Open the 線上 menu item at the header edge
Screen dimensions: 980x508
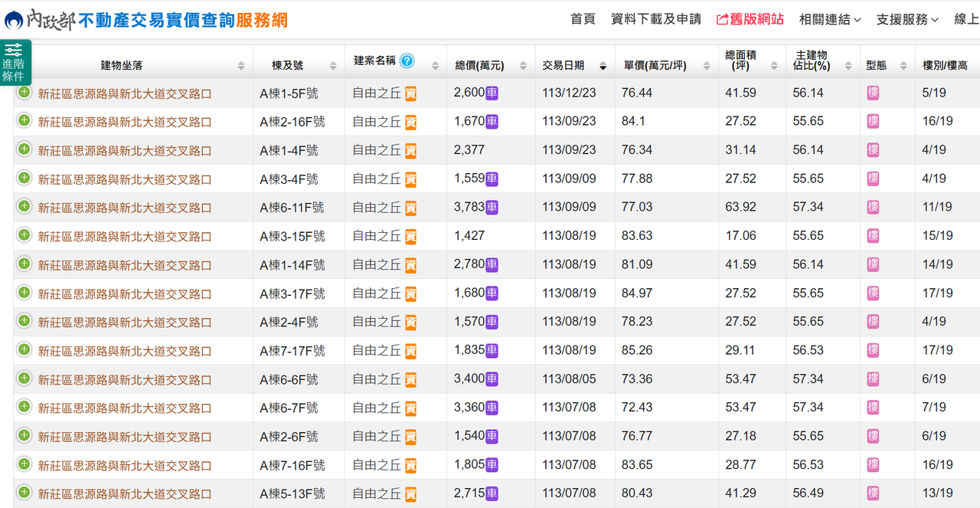(966, 19)
